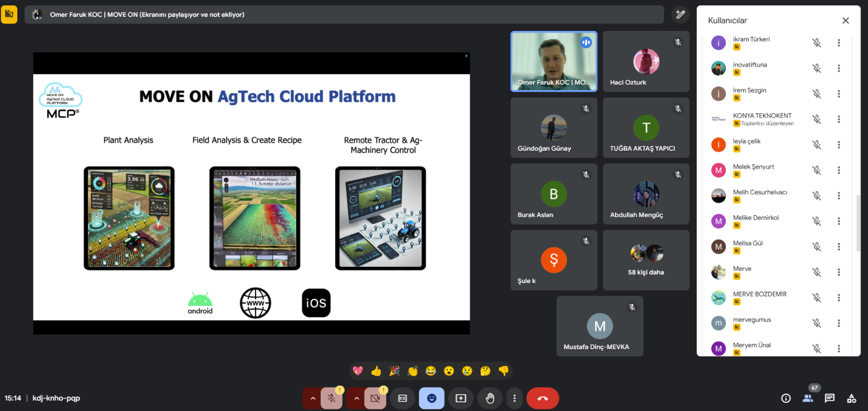Click muted mic icon for inovatiftuna
This screenshot has width=868, height=411.
tap(816, 68)
